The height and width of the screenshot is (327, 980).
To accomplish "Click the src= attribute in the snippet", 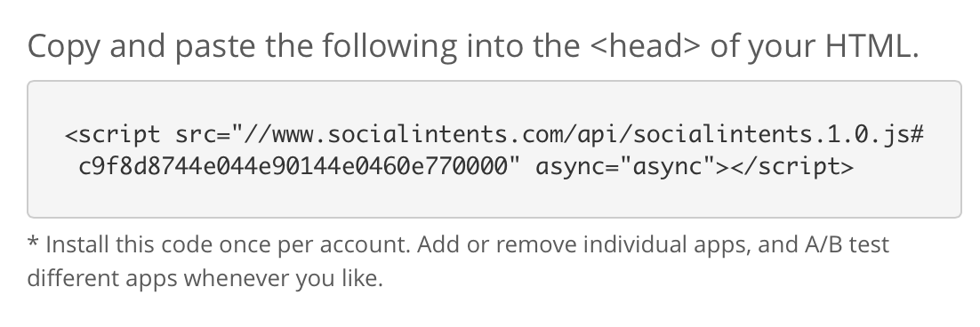I will [203, 134].
